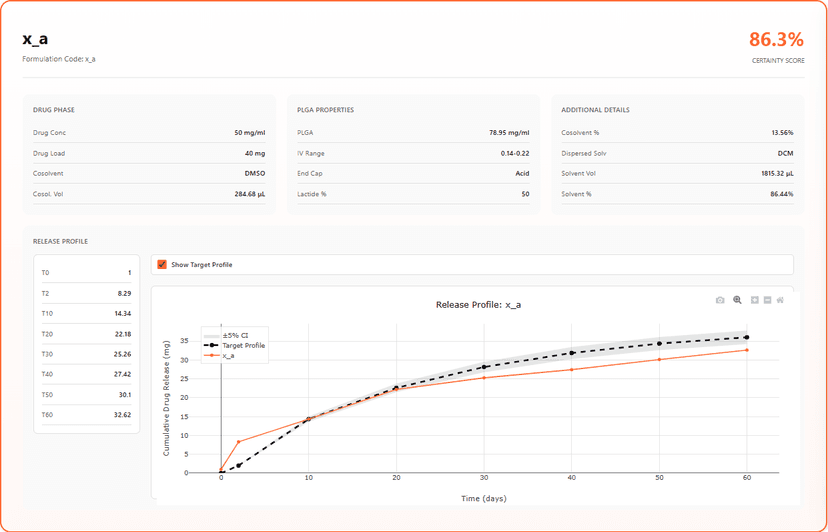Viewport: 828px width, 532px height.
Task: Click the ADDITIONAL DETAILS section heading
Action: [595, 110]
